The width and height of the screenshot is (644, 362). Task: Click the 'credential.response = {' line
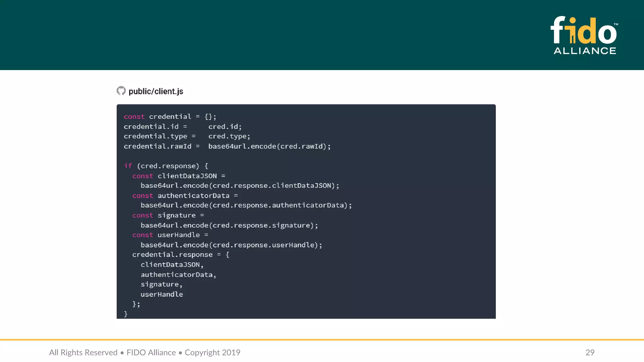click(180, 255)
